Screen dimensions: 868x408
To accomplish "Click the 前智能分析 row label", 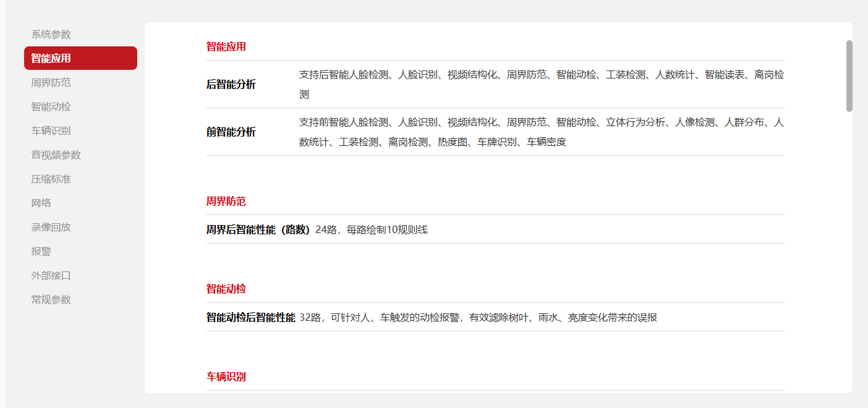I will tap(231, 132).
